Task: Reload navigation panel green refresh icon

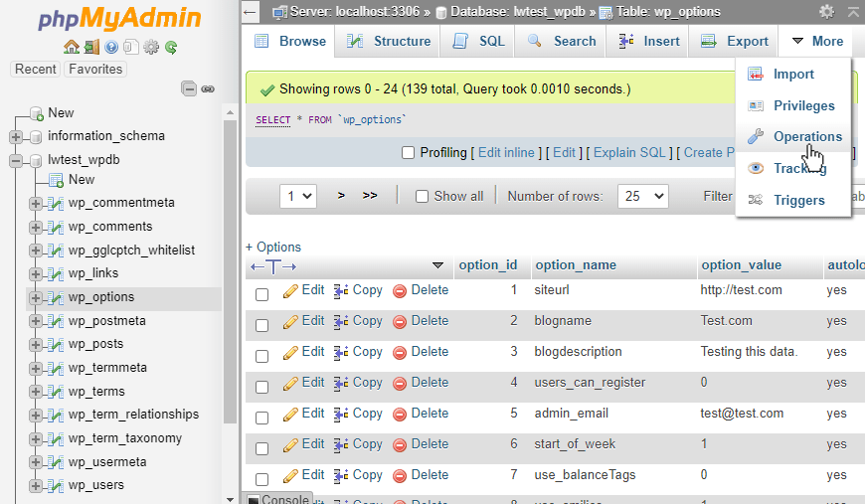Action: (171, 48)
